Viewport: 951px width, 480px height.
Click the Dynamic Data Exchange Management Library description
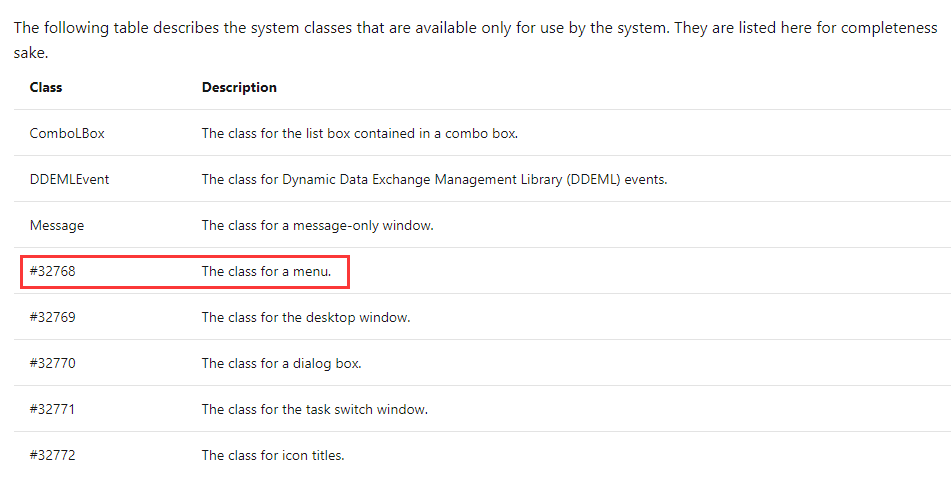coord(434,179)
